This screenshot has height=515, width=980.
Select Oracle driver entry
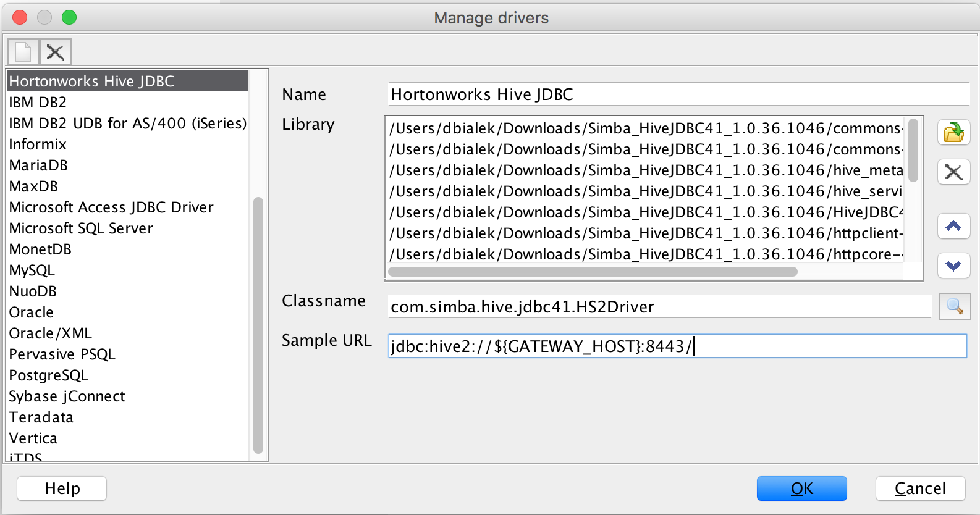[128, 312]
